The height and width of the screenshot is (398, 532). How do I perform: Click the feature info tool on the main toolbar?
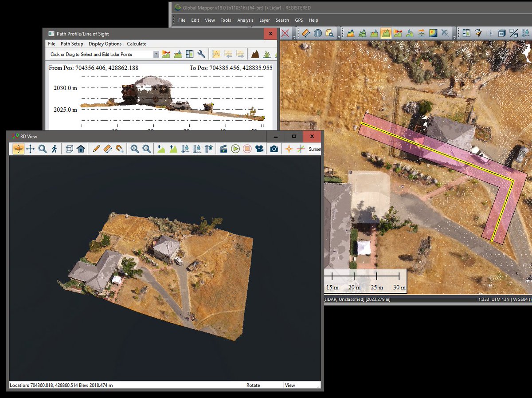(317, 33)
